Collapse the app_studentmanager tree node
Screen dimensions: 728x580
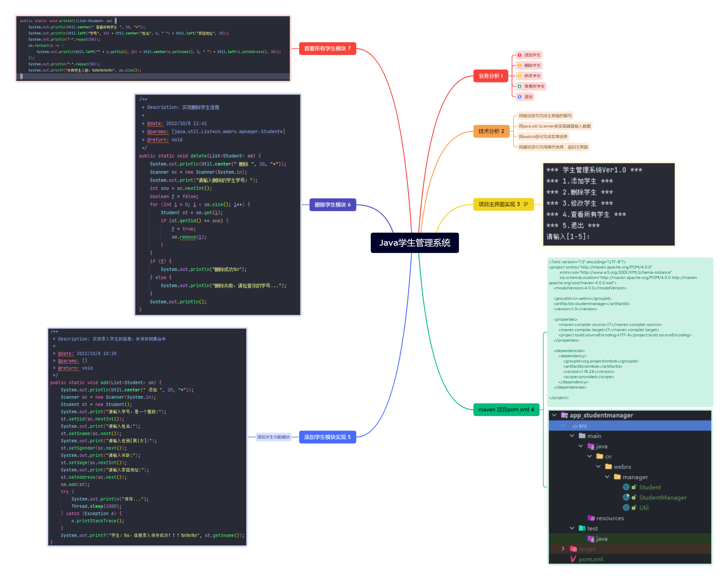click(x=554, y=415)
